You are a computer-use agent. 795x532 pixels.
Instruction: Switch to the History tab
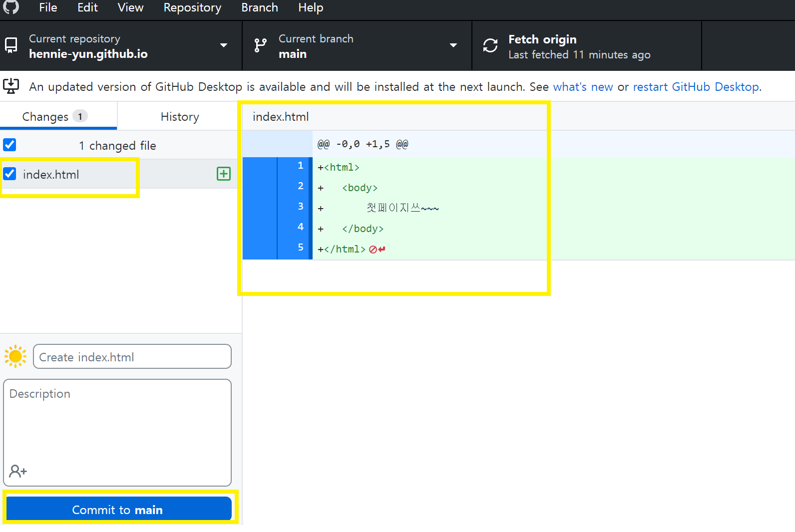pos(180,116)
